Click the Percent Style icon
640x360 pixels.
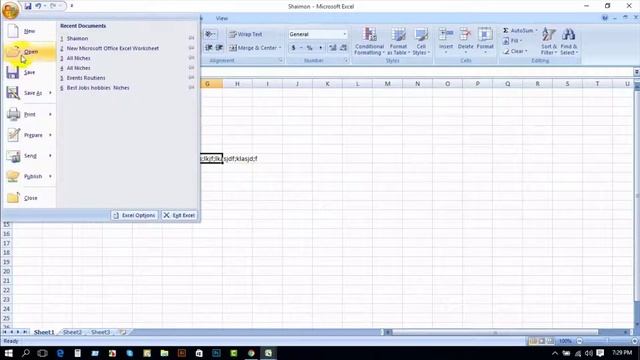pyautogui.click(x=309, y=48)
